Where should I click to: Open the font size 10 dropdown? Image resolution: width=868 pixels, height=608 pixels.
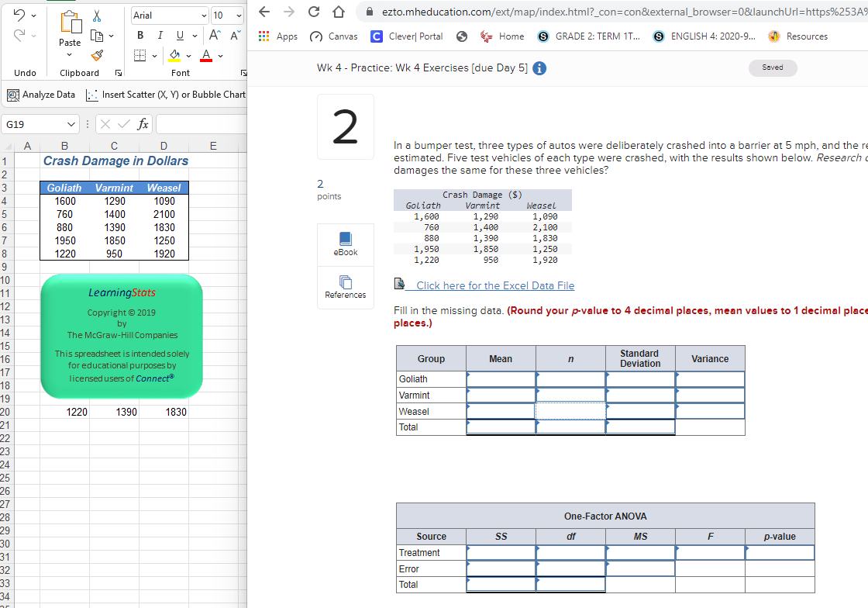click(x=239, y=16)
